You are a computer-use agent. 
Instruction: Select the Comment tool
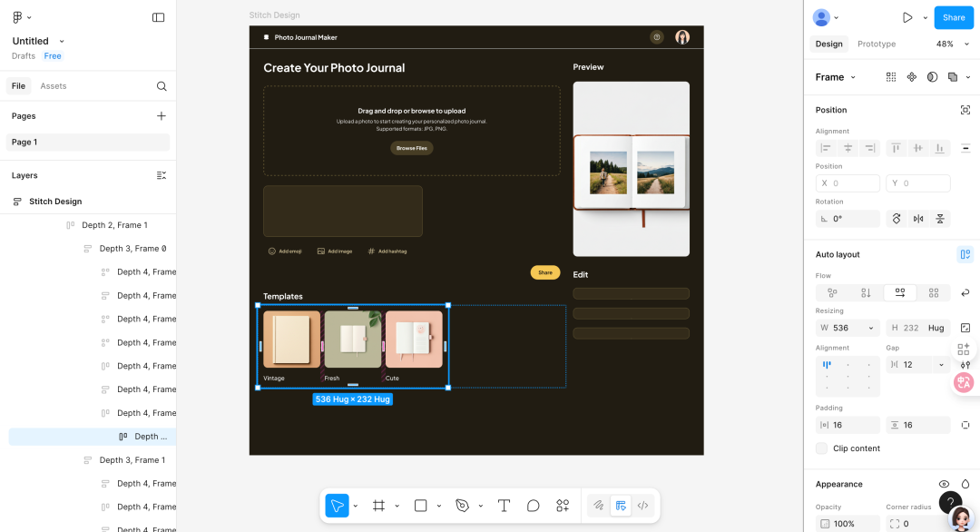point(534,505)
